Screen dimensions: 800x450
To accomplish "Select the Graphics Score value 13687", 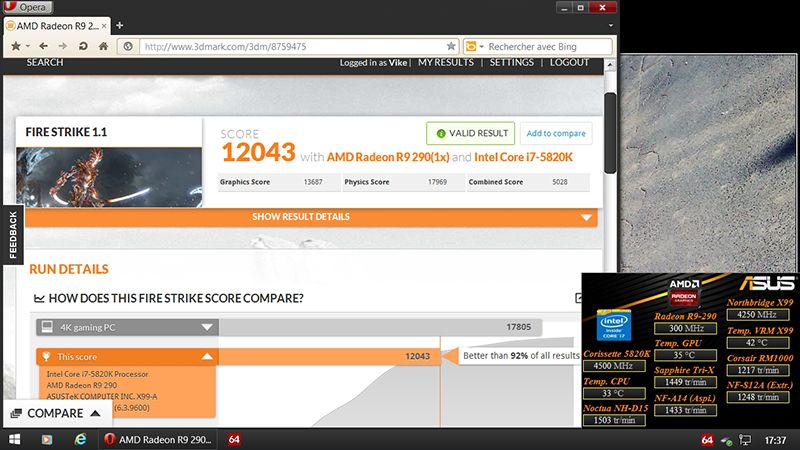I will point(313,182).
